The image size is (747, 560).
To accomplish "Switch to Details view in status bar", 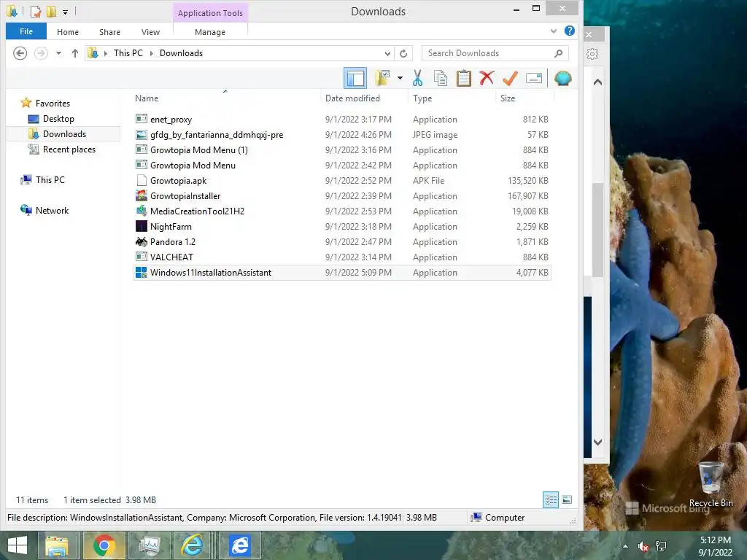I will click(x=551, y=500).
